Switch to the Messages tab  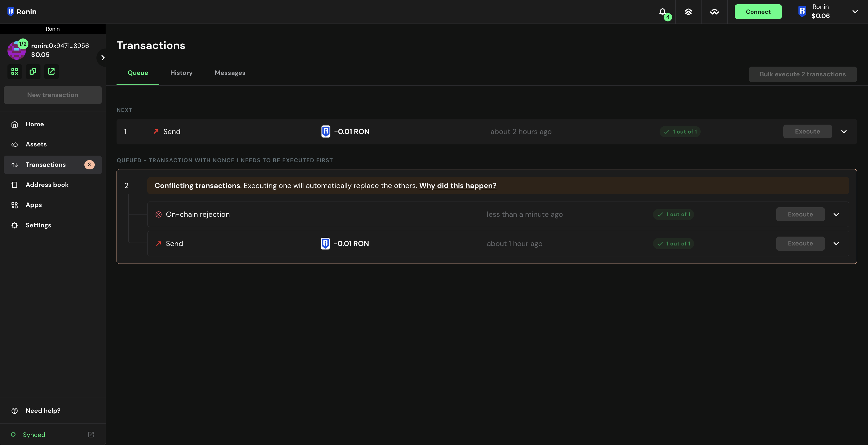(x=230, y=73)
